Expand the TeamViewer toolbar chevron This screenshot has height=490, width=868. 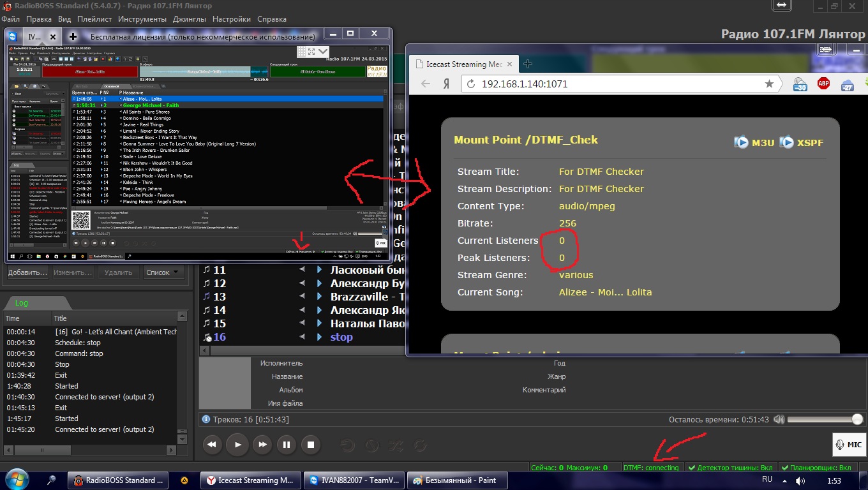point(322,51)
